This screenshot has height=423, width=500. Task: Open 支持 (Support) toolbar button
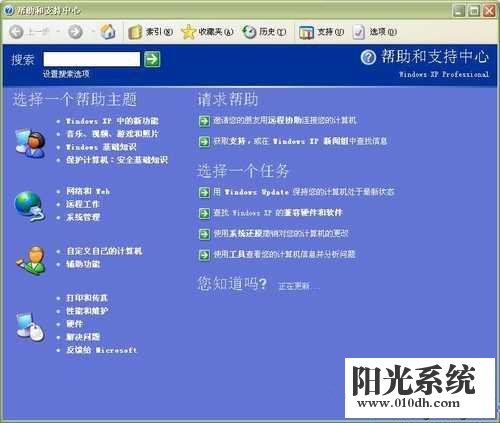coord(321,32)
